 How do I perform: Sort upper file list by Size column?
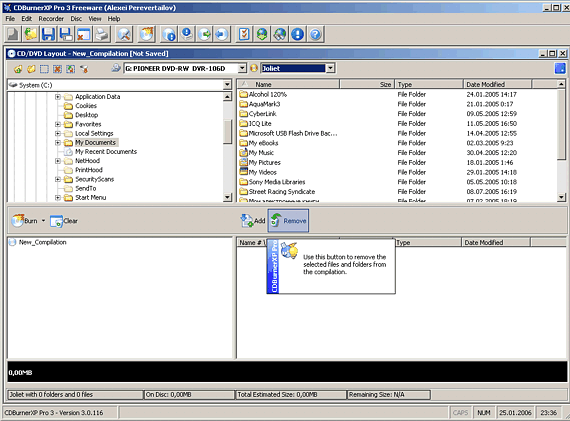click(367, 84)
